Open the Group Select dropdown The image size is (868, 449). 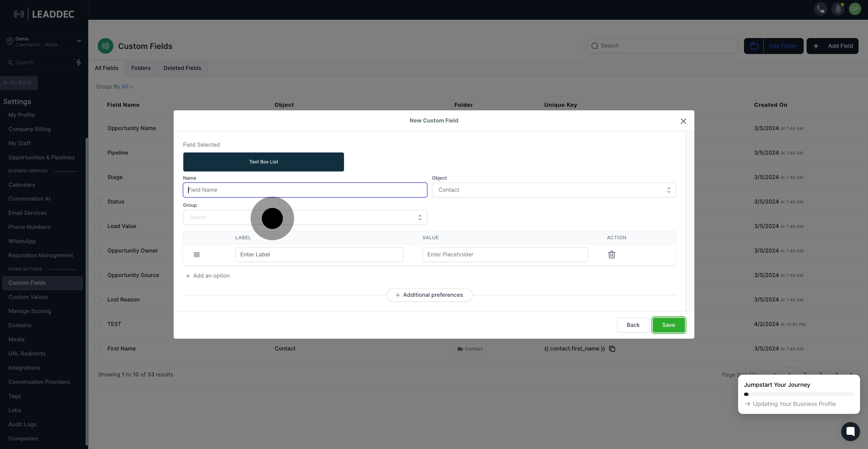[305, 217]
